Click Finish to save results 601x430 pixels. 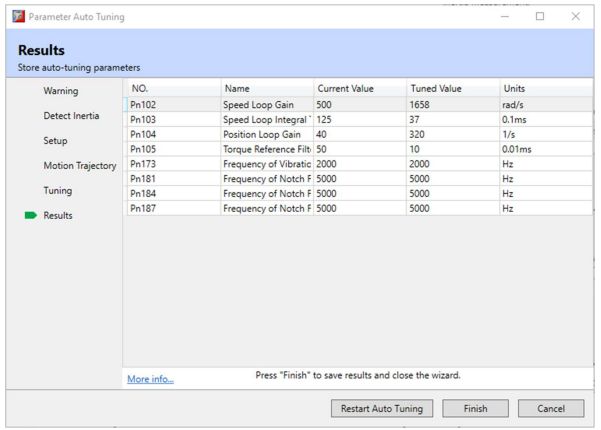[475, 409]
